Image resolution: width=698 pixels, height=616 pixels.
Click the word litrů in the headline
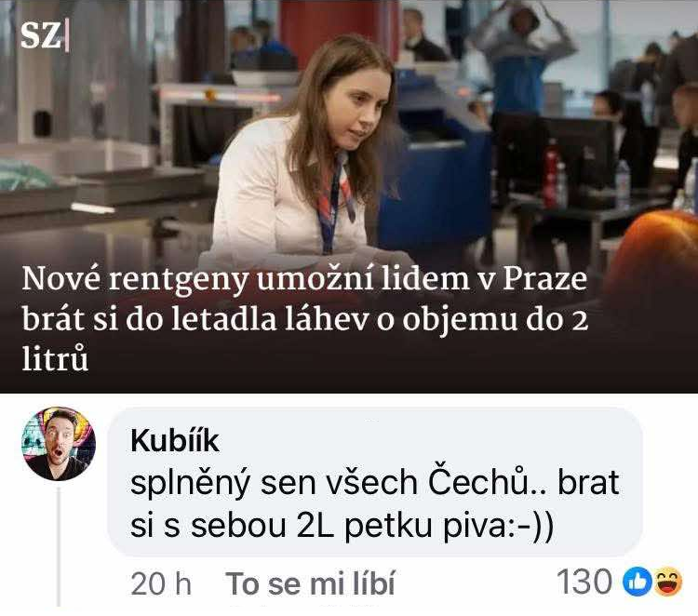tap(55, 358)
